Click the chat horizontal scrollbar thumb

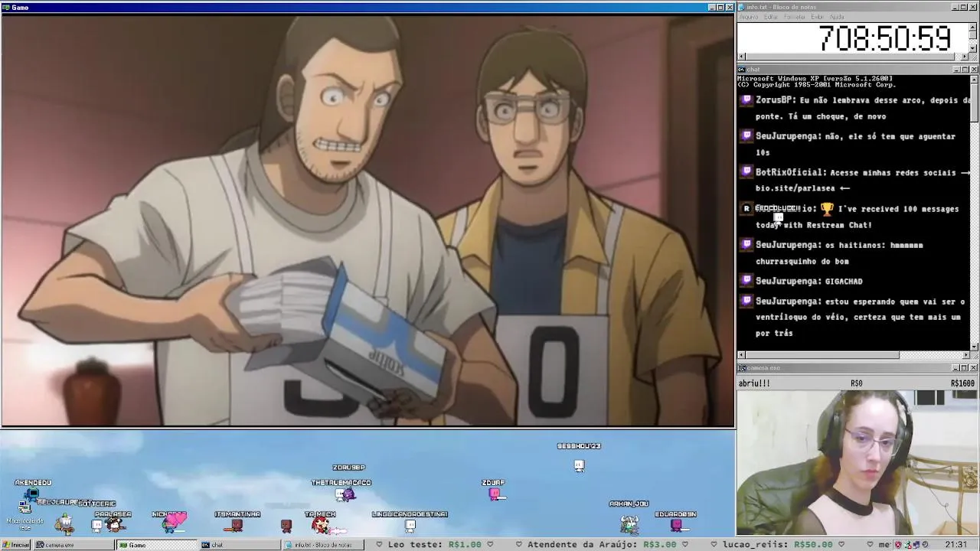pos(822,355)
